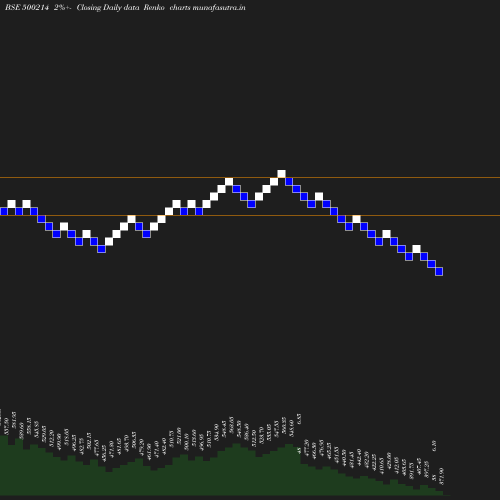Click the "charts munafasutra.in" text in the title
Viewport: 500px width, 500px height.
click(207, 7)
